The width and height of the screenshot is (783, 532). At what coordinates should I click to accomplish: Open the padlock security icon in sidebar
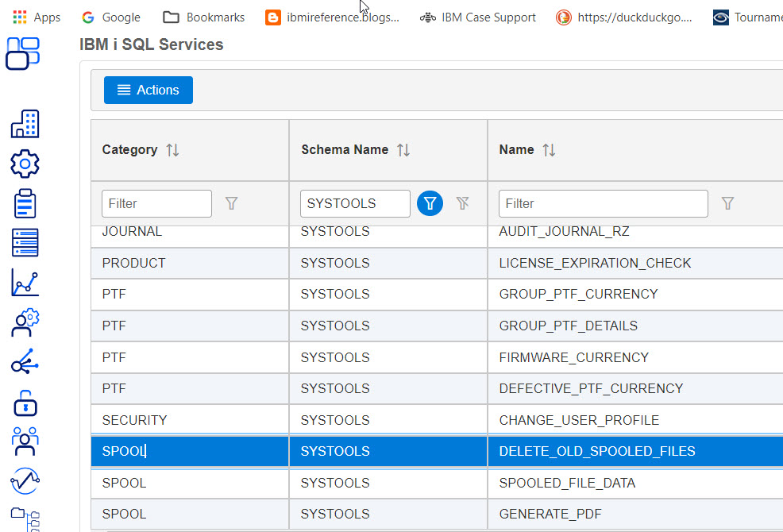point(25,403)
